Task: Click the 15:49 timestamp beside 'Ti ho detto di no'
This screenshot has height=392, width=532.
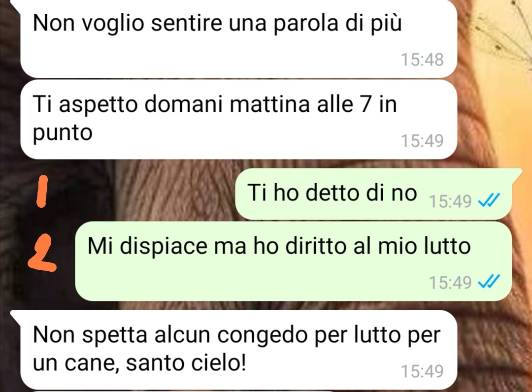Action: pyautogui.click(x=450, y=201)
